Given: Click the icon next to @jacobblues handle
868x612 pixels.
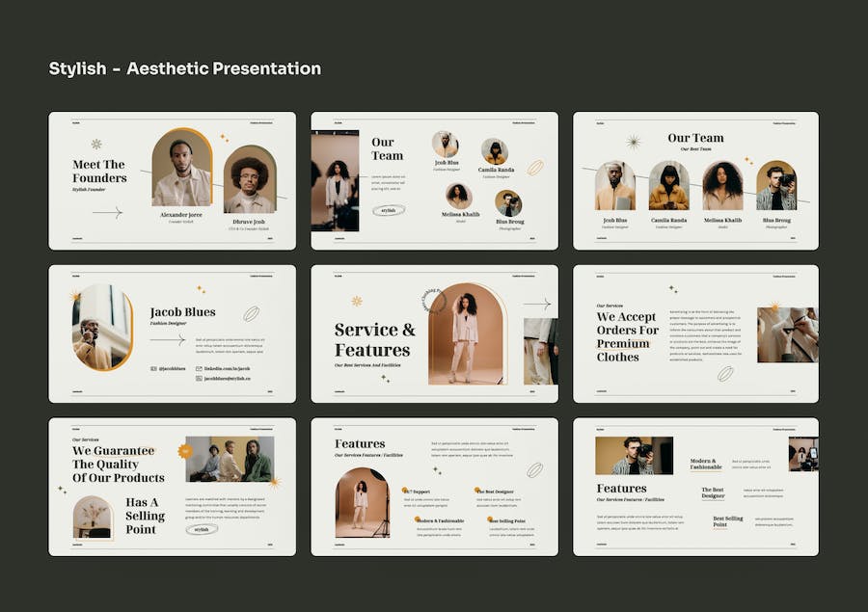Looking at the screenshot, I should point(153,368).
